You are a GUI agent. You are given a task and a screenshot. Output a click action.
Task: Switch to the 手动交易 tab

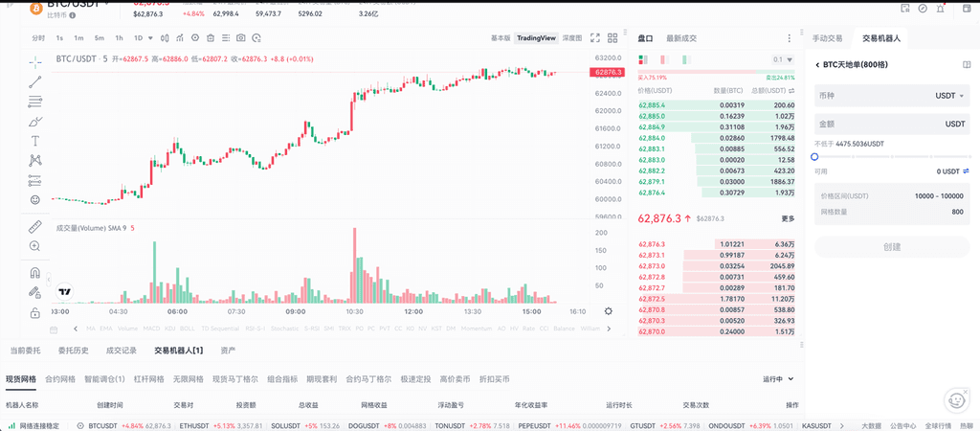828,38
